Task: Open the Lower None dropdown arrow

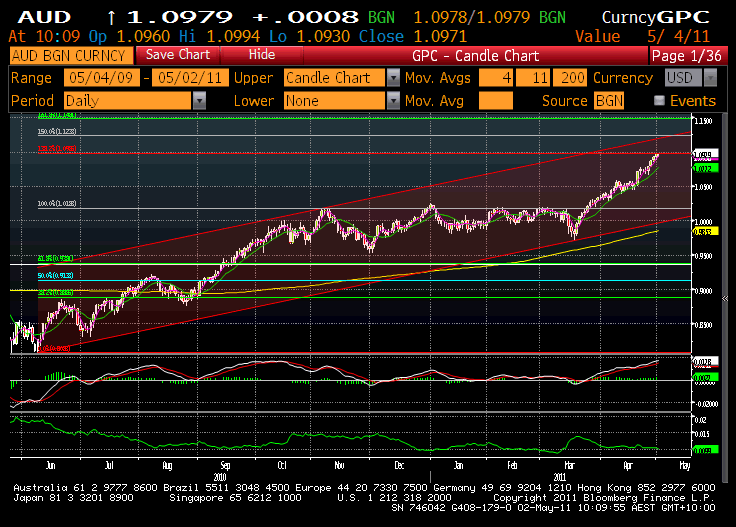Action: [393, 101]
